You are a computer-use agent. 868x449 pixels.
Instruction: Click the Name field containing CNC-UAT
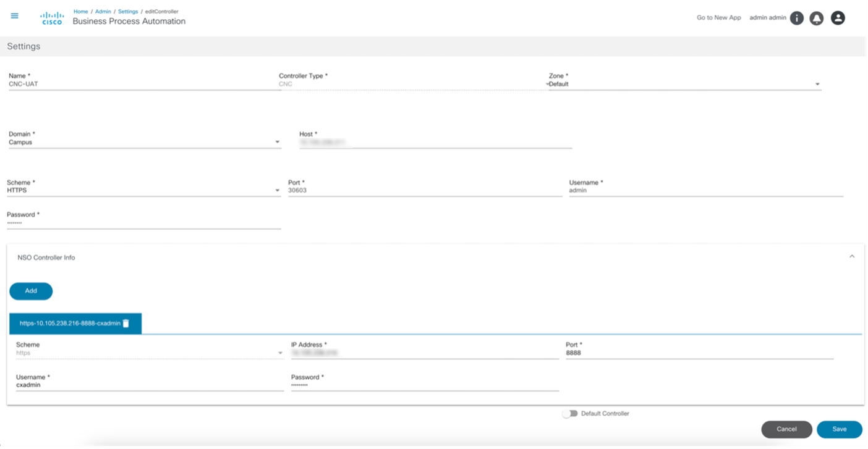[x=145, y=84]
